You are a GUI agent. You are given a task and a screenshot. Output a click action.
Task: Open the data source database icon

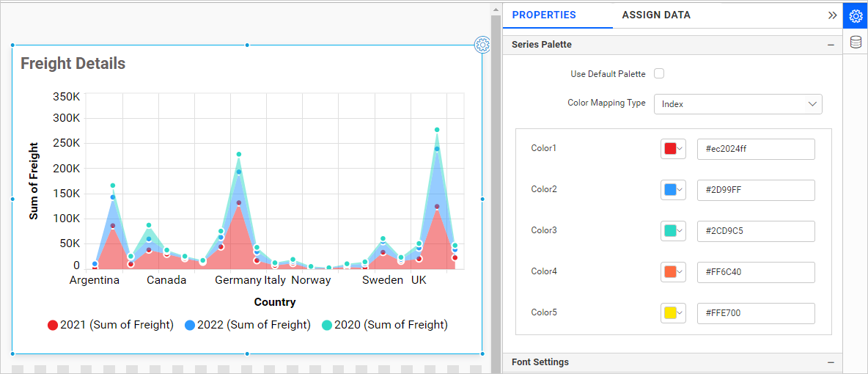click(x=855, y=43)
